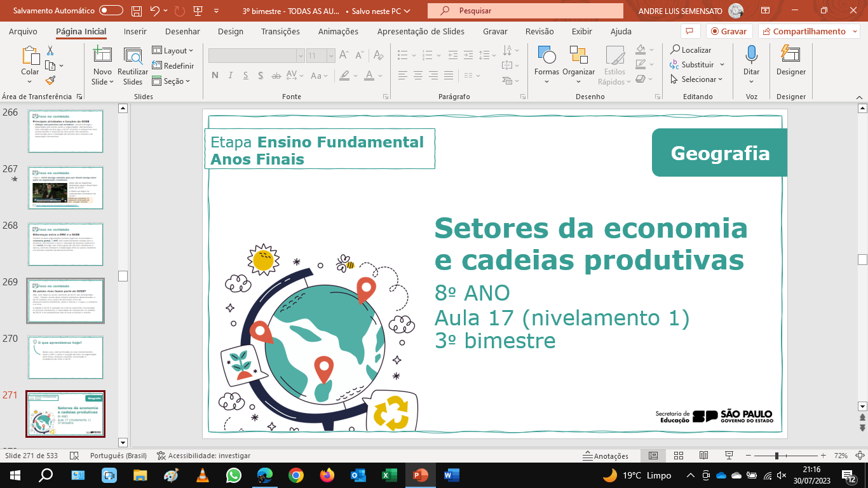Toggle bold N formatting

tap(215, 76)
